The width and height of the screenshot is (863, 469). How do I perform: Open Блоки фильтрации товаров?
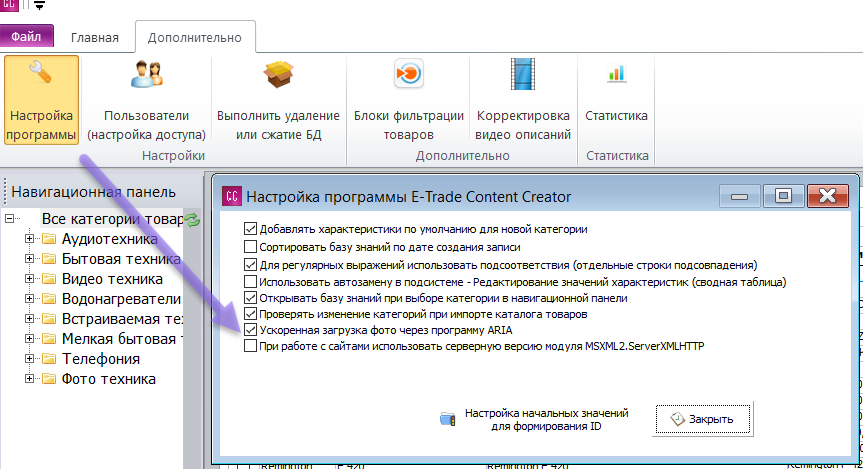click(x=408, y=100)
